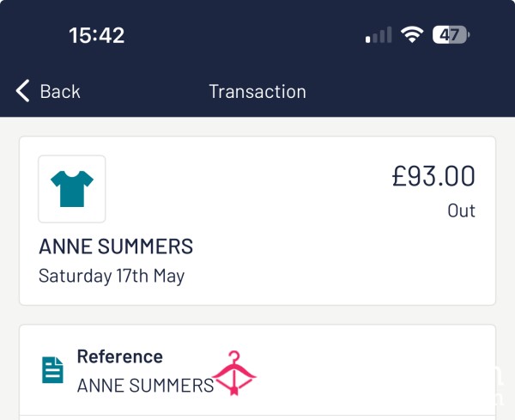The height and width of the screenshot is (420, 515).
Task: Tap the Reference heading label
Action: 120,356
